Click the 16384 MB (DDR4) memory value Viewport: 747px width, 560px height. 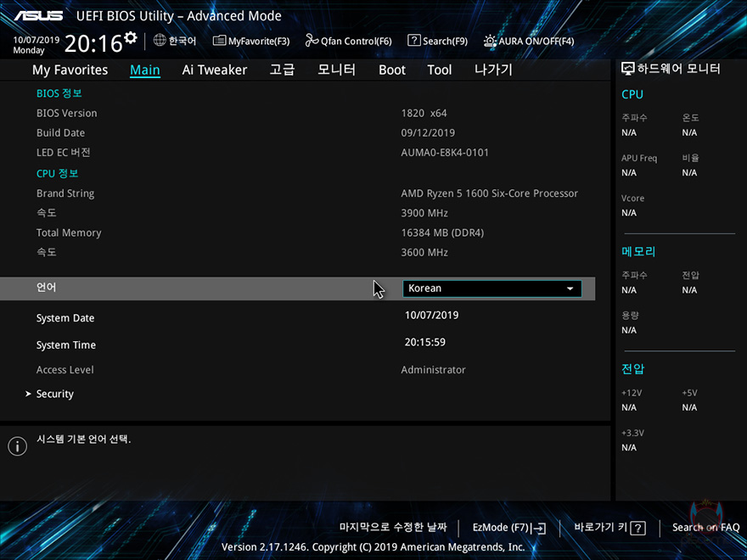point(442,233)
